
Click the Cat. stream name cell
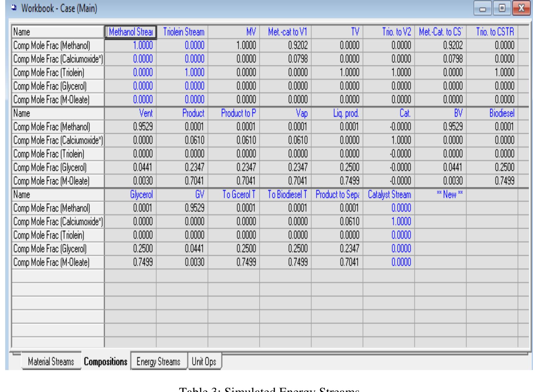pyautogui.click(x=389, y=113)
